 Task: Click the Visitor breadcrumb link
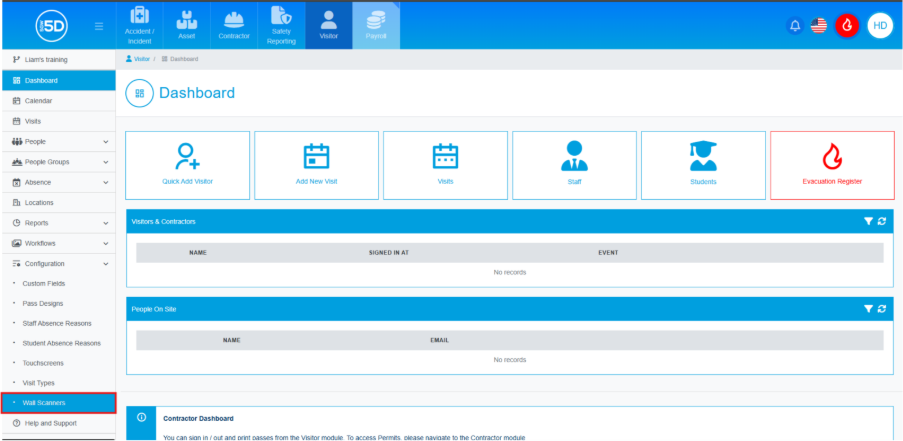(x=141, y=60)
